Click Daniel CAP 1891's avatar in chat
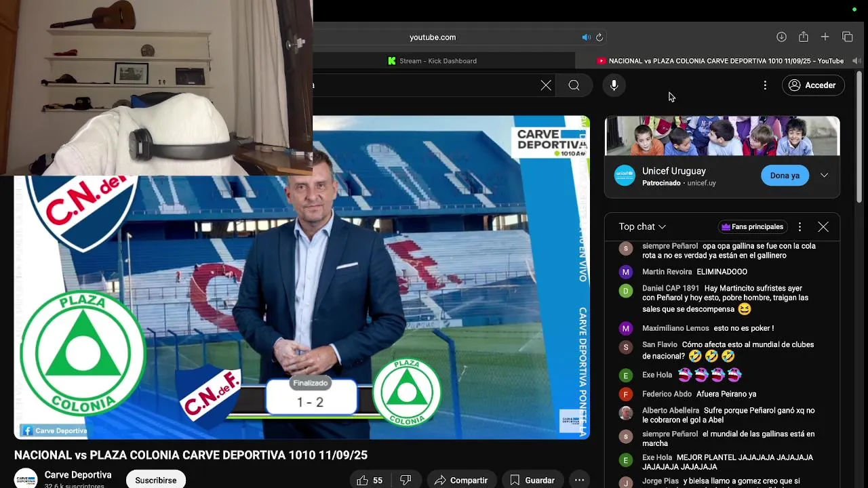This screenshot has height=488, width=868. 626,291
